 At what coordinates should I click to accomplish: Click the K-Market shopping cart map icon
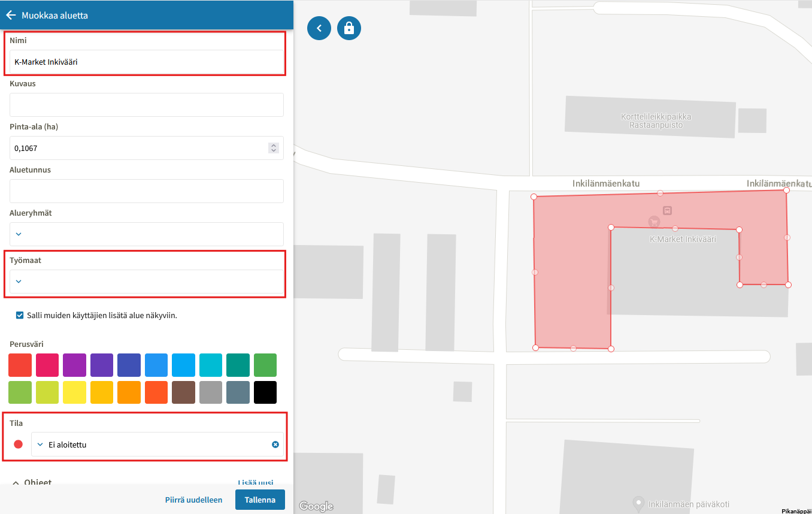click(654, 222)
